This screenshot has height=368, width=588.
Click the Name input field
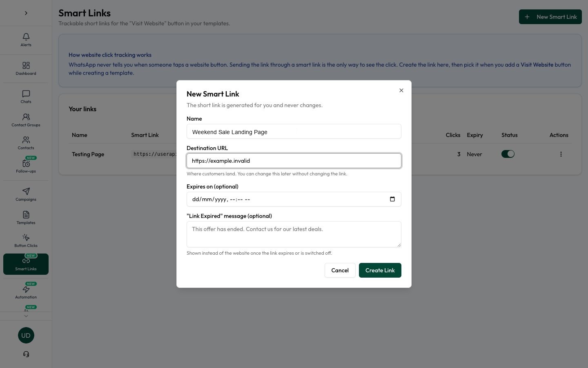[294, 132]
